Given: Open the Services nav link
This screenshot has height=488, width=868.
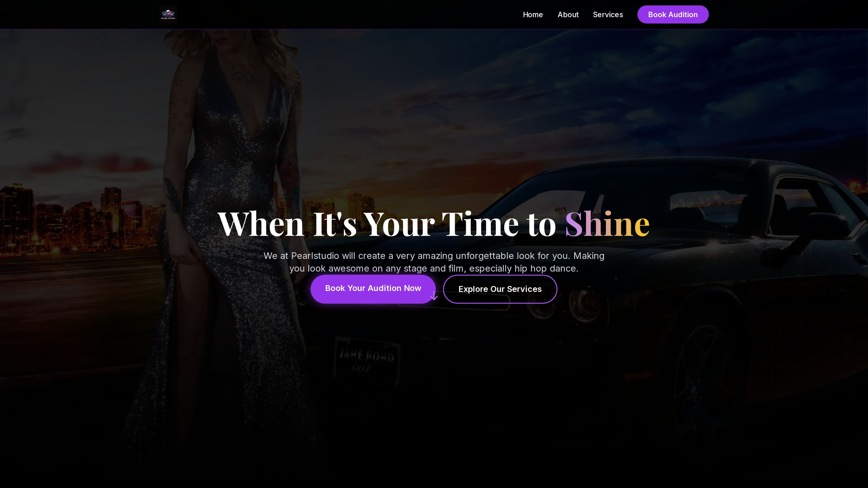Looking at the screenshot, I should [608, 14].
